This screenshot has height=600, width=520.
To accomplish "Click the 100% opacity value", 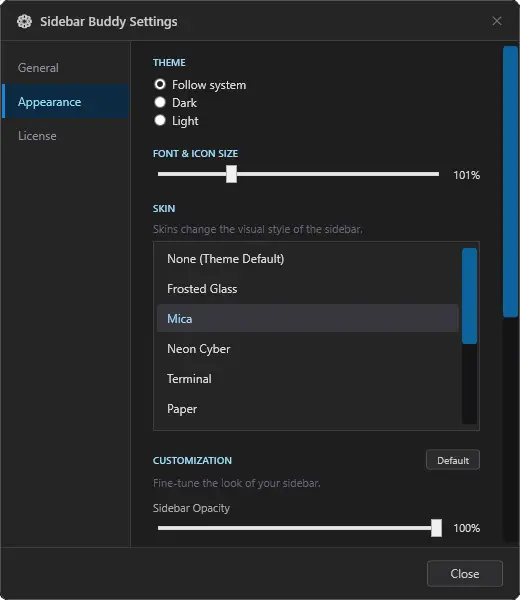I will click(466, 528).
